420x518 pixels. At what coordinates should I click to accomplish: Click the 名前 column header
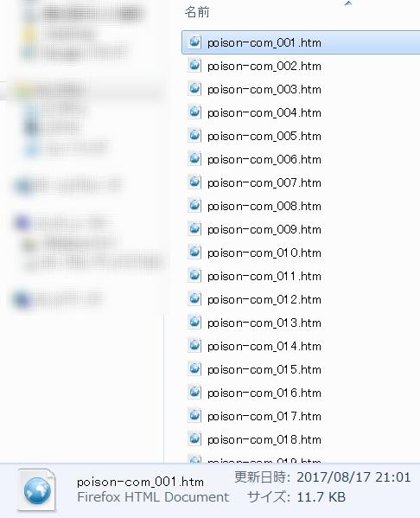coord(197,12)
